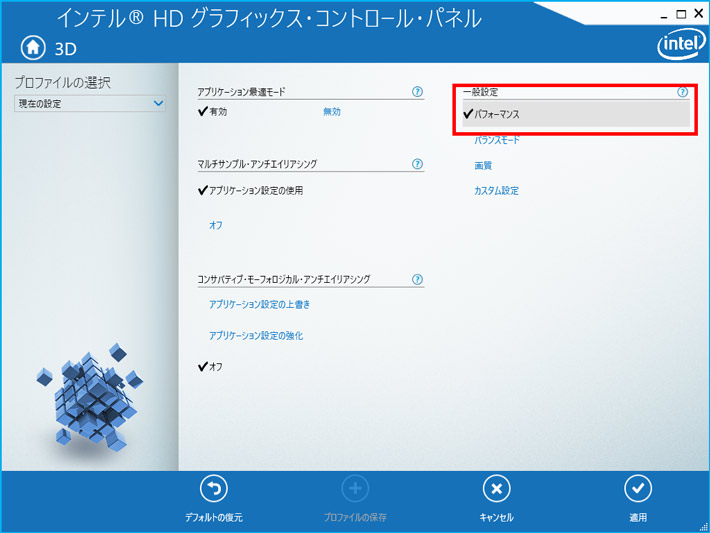Open help for マルチサンプル・アンチエイリアシング
Viewport: 710px width, 533px height.
(417, 164)
